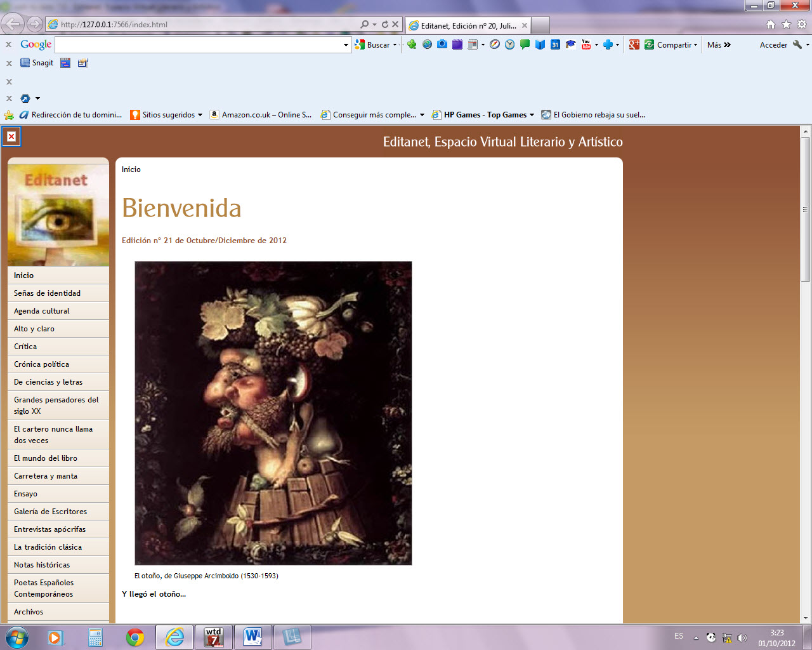The image size is (812, 650).
Task: Click the browser Home icon
Action: (x=771, y=25)
